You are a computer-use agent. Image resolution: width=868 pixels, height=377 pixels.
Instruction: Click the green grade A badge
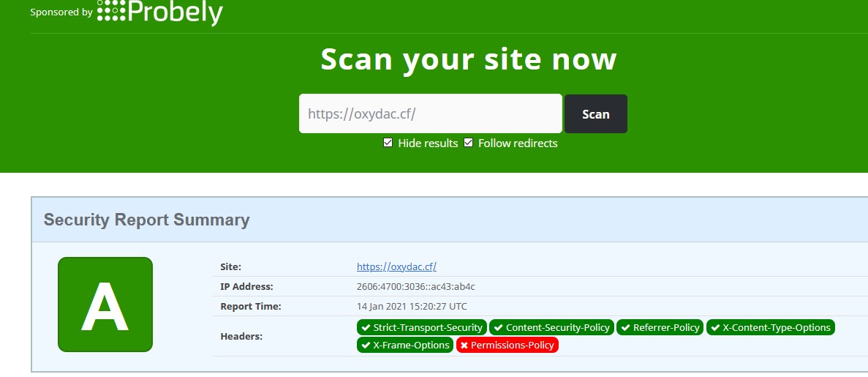tap(105, 305)
